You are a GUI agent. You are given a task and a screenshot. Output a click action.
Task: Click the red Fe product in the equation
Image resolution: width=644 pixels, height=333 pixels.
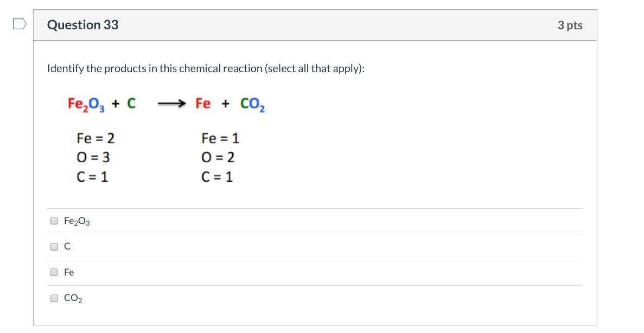click(x=203, y=103)
